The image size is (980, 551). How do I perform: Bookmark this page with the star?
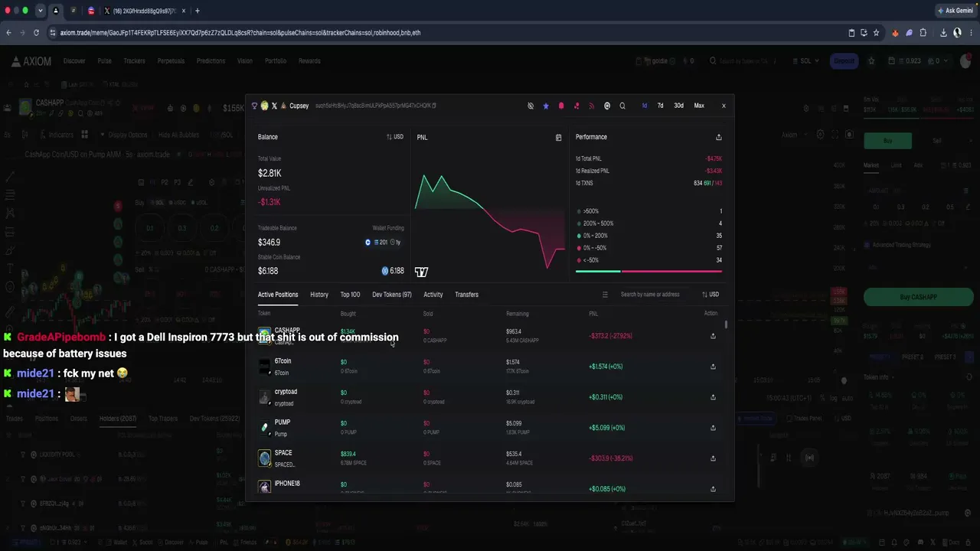pyautogui.click(x=877, y=33)
